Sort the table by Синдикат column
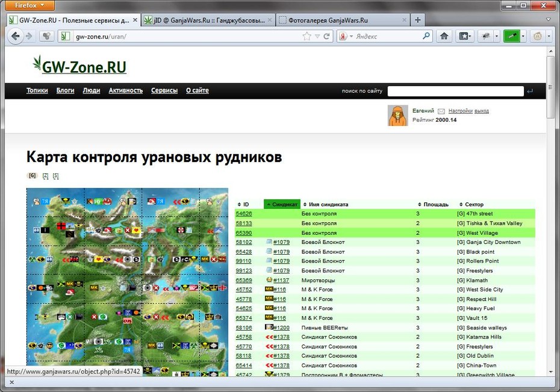Image resolution: width=560 pixels, height=392 pixels. [282, 205]
